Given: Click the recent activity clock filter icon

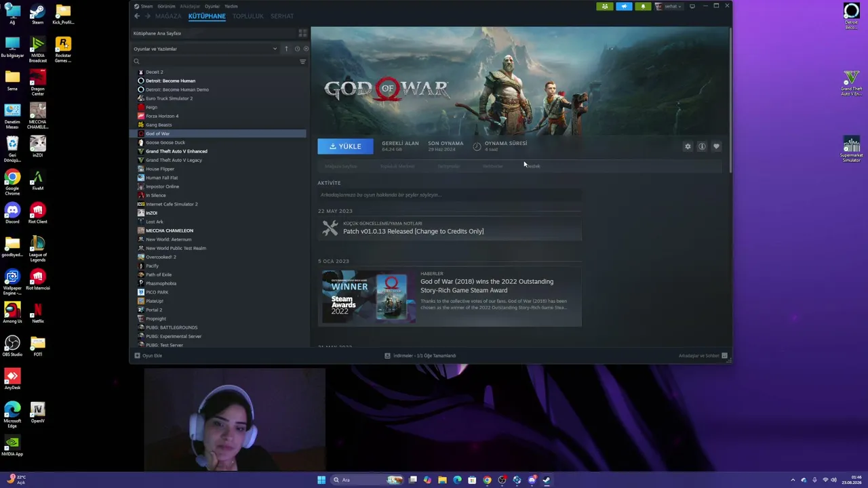Looking at the screenshot, I should point(296,49).
